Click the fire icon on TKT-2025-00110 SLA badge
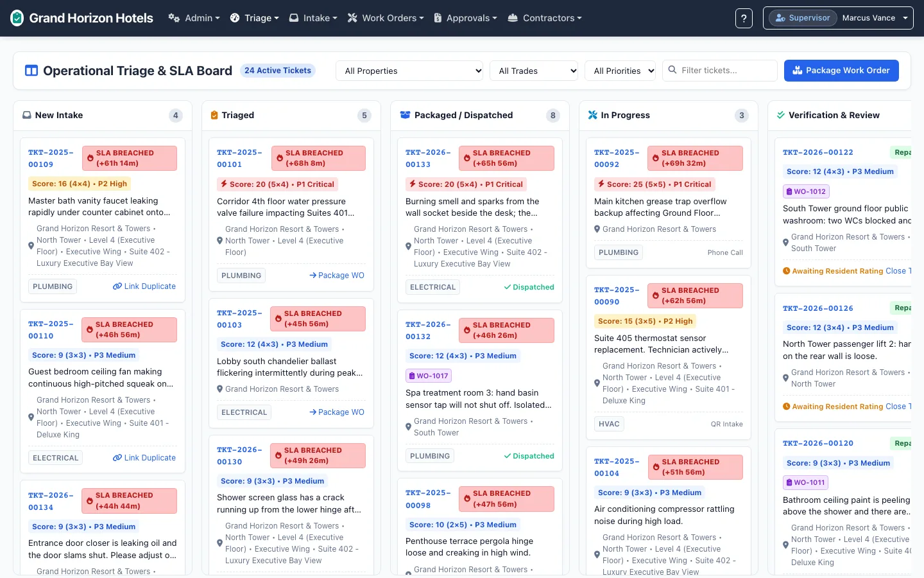924x578 pixels. coord(90,329)
